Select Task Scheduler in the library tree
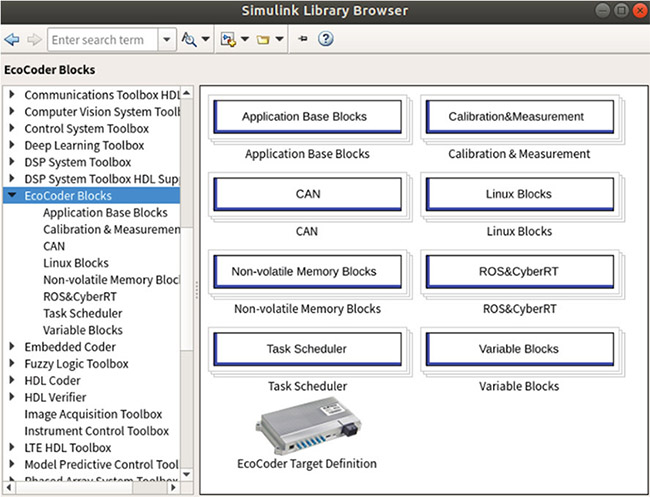The image size is (650, 497). click(82, 313)
